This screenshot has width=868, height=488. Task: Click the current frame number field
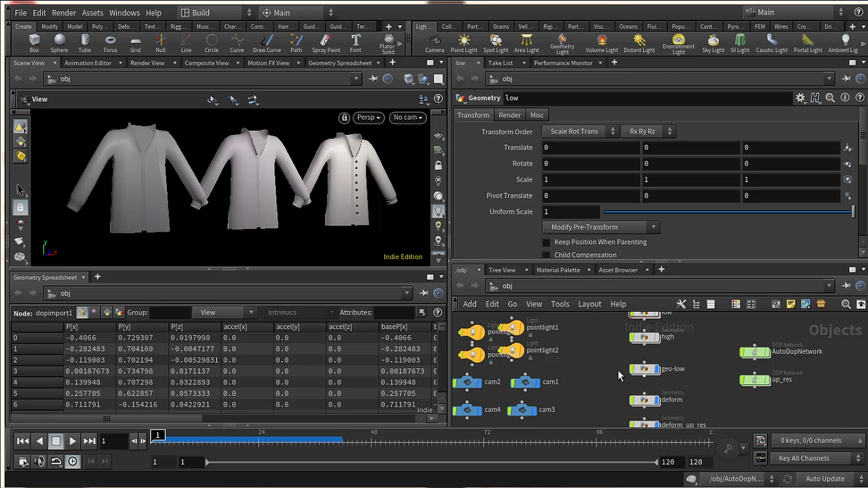pyautogui.click(x=113, y=441)
